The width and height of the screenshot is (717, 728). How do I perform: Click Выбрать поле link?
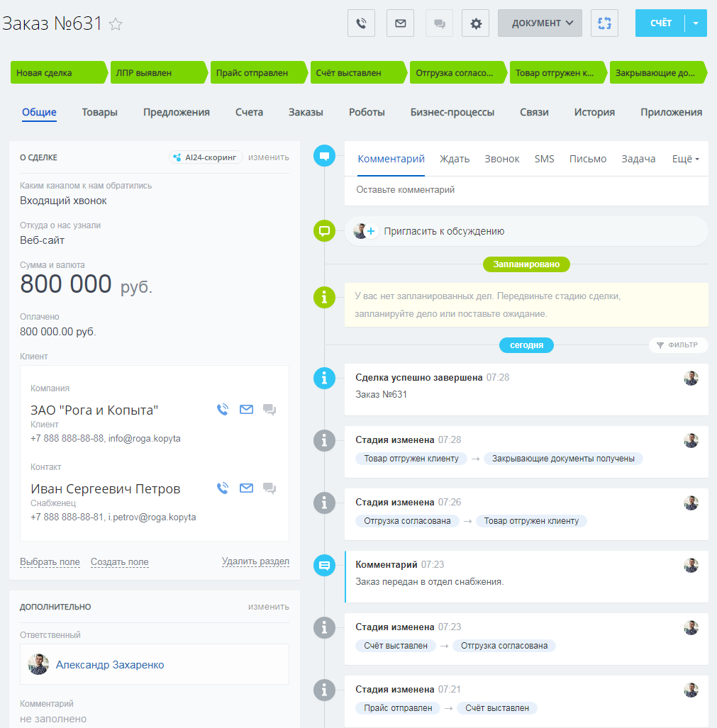50,562
